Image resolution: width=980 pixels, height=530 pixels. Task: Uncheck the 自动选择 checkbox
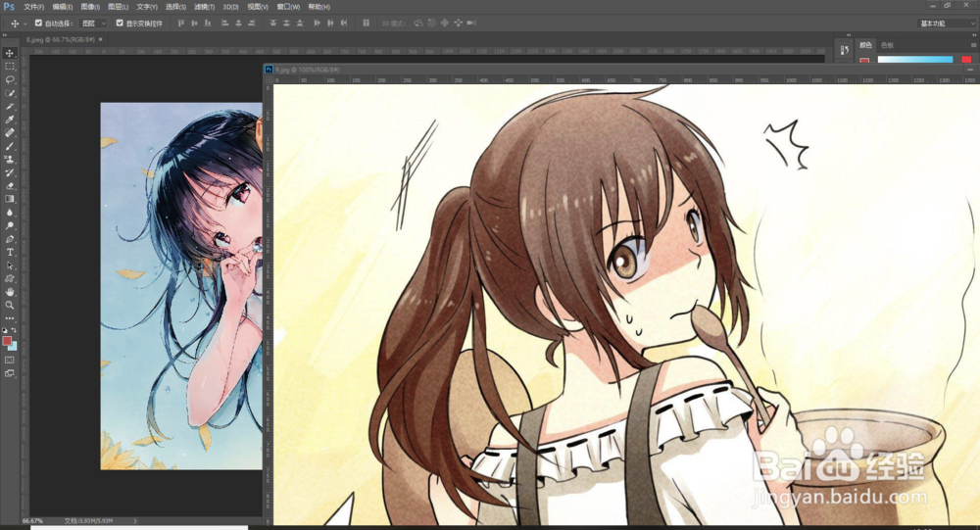click(x=38, y=24)
